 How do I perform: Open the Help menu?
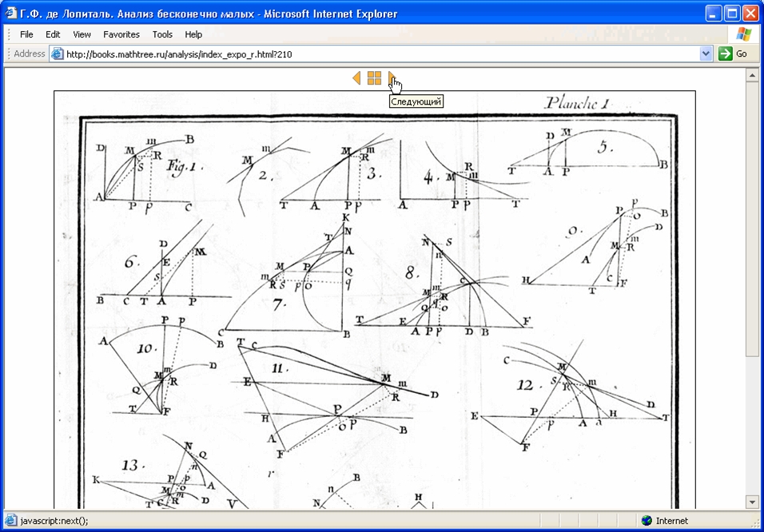tap(193, 34)
